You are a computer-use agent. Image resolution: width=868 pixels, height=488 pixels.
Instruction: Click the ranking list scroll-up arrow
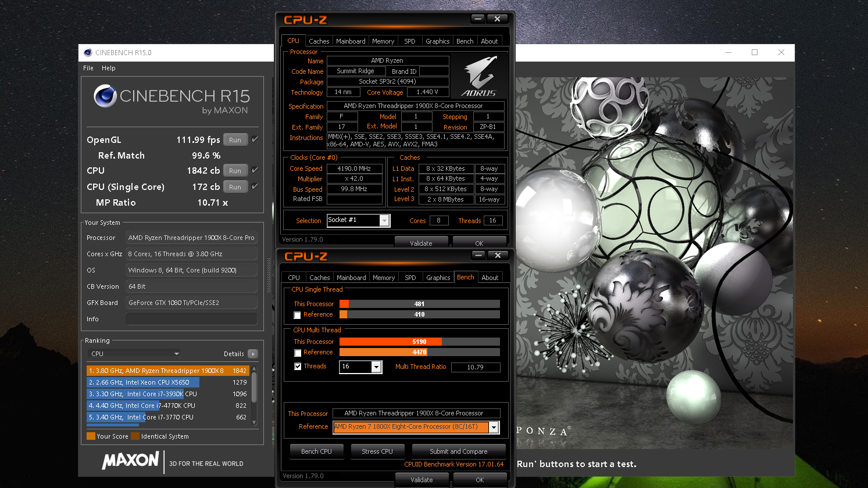(x=254, y=369)
